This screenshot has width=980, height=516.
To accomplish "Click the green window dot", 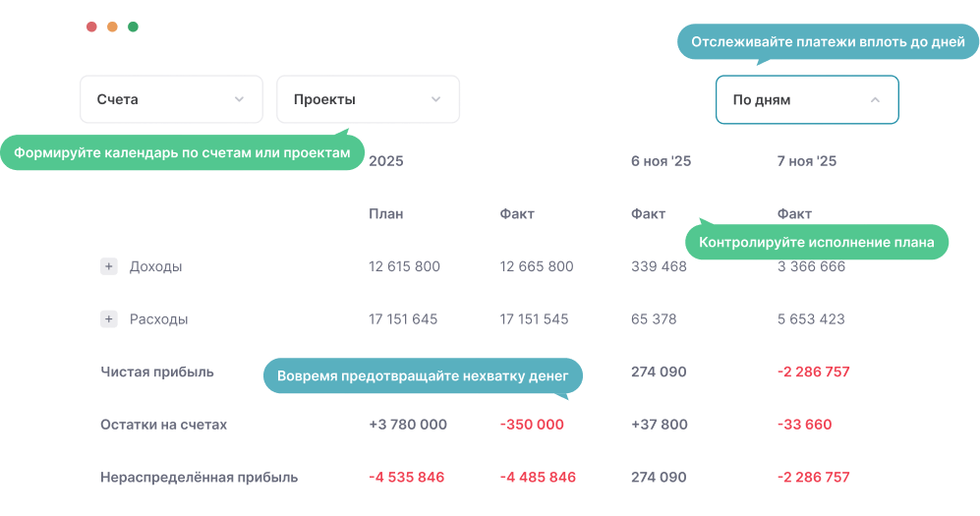I will pos(133,27).
